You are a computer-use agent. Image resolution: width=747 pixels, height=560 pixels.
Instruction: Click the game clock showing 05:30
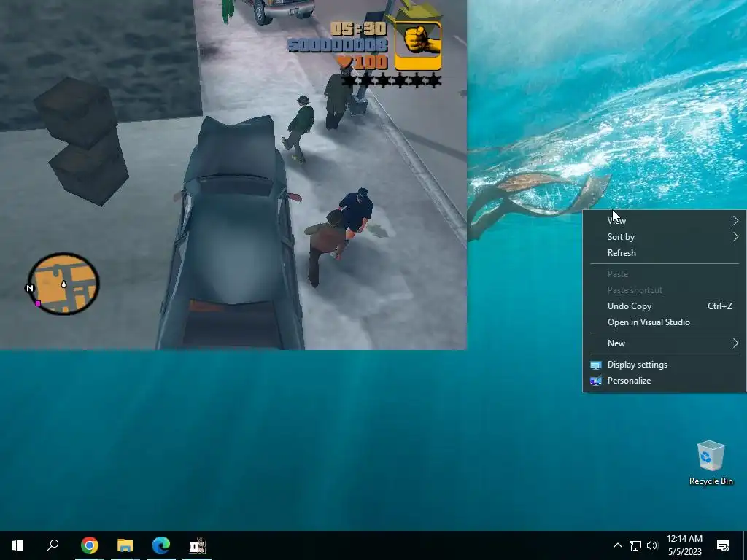[x=358, y=29]
